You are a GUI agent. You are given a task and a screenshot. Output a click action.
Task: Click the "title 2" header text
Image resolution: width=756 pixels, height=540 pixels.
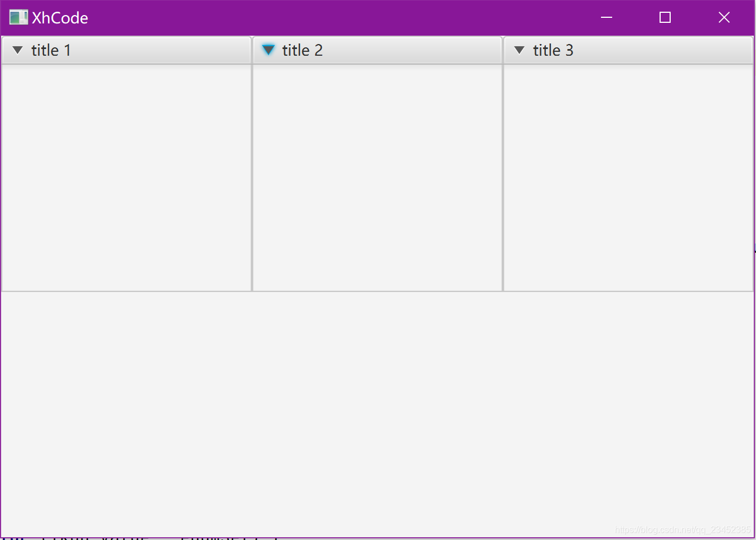tap(302, 50)
